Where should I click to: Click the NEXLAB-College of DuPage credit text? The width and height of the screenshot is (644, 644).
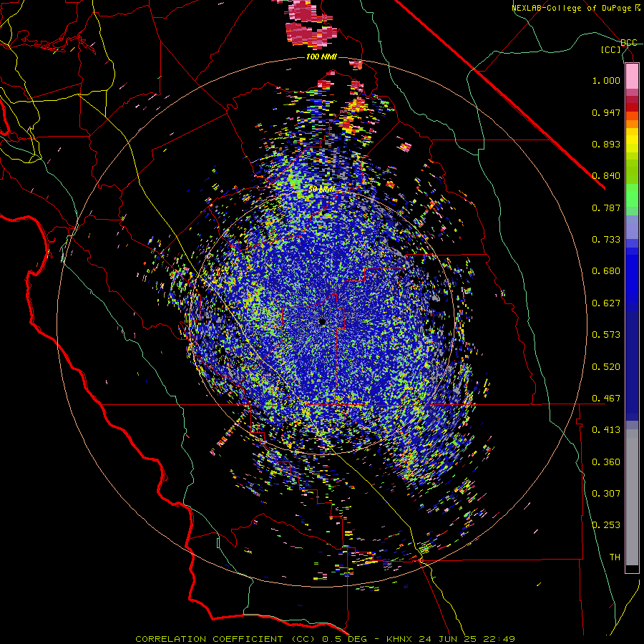[572, 8]
